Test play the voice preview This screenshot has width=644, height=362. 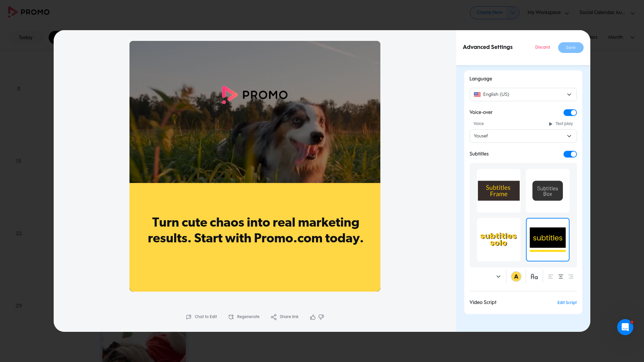[x=561, y=124]
